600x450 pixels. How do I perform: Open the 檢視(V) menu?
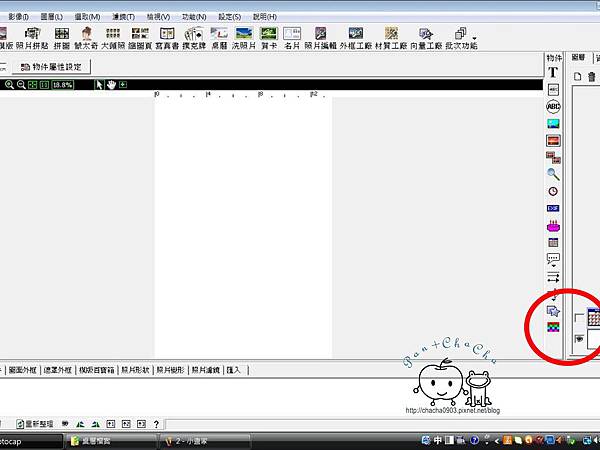(x=158, y=17)
